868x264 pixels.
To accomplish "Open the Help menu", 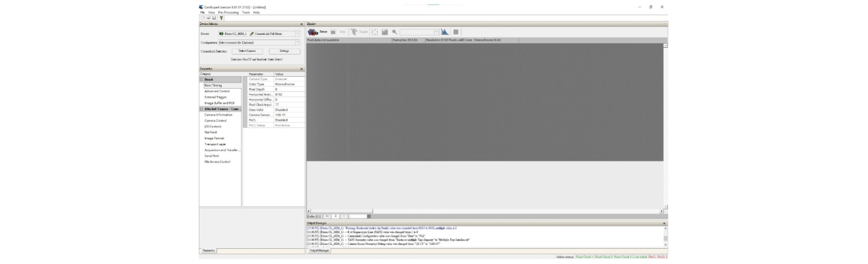I will click(x=257, y=12).
